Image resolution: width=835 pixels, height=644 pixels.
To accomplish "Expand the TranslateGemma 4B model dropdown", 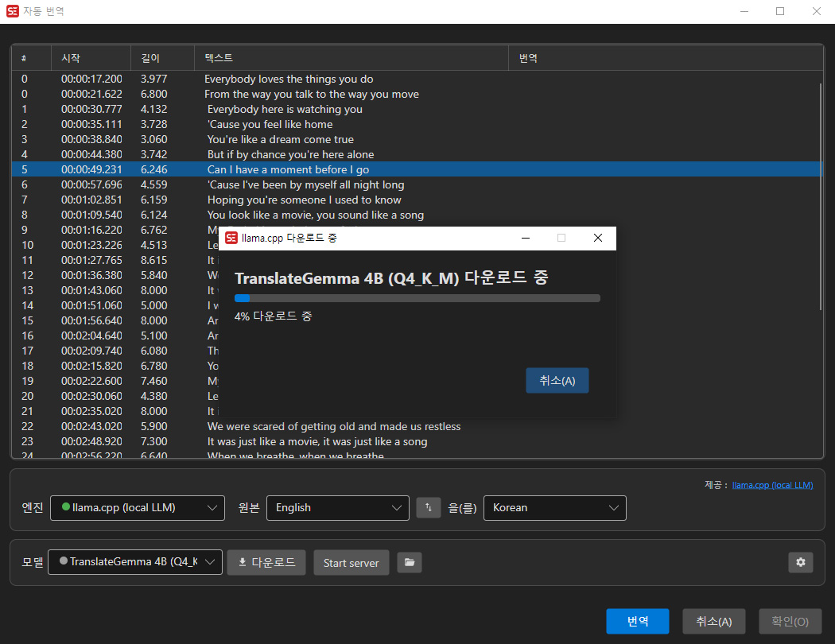I will click(135, 562).
